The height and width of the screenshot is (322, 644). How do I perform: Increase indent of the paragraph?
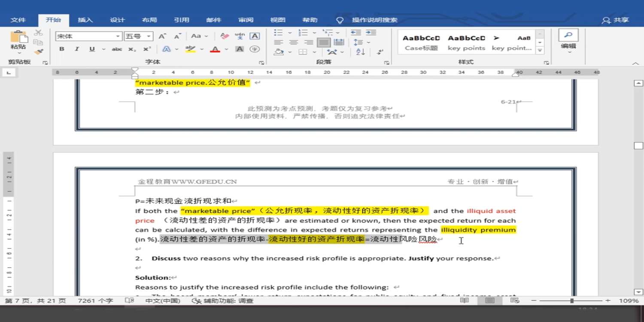point(371,33)
